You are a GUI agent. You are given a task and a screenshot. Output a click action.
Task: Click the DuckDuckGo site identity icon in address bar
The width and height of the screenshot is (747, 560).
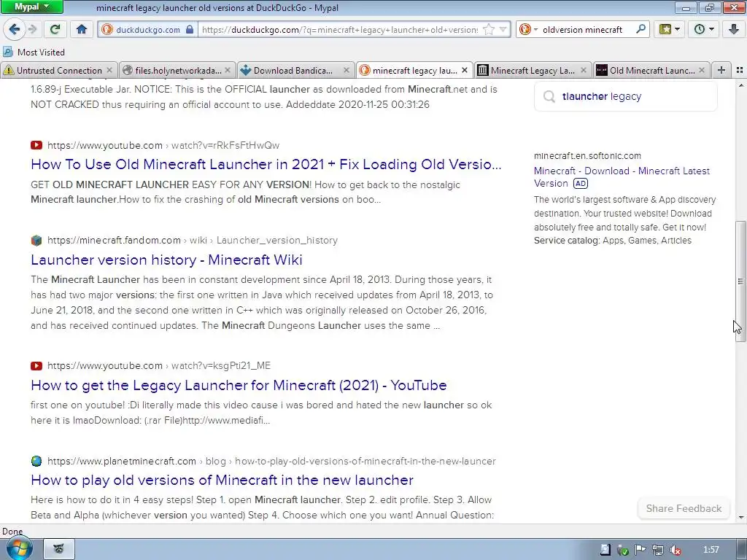(x=107, y=29)
